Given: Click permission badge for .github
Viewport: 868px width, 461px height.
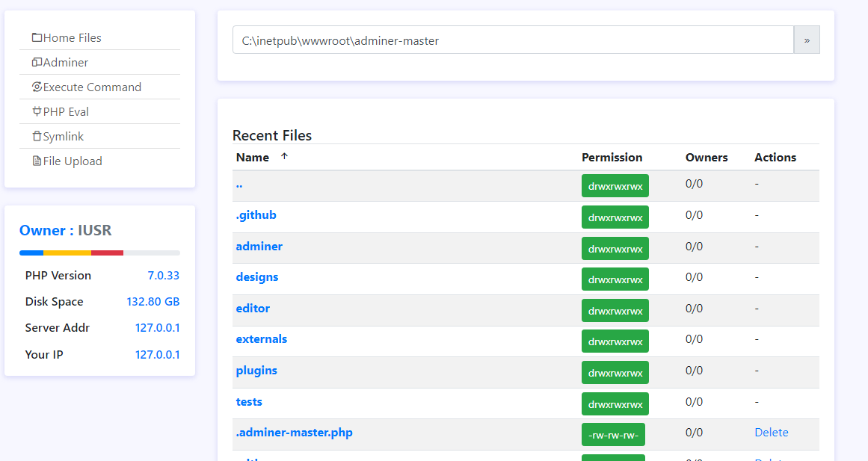Looking at the screenshot, I should pos(615,217).
